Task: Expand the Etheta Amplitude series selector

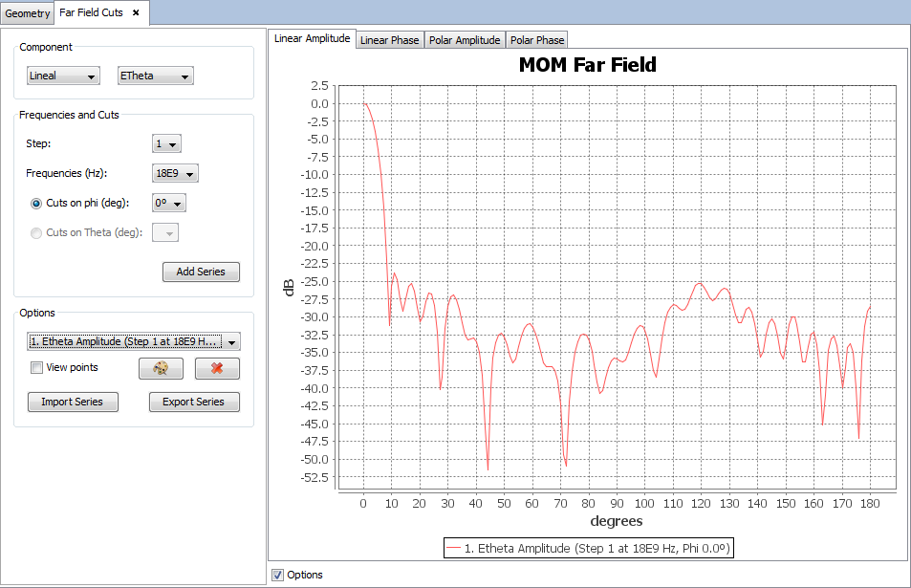Action: [x=133, y=341]
